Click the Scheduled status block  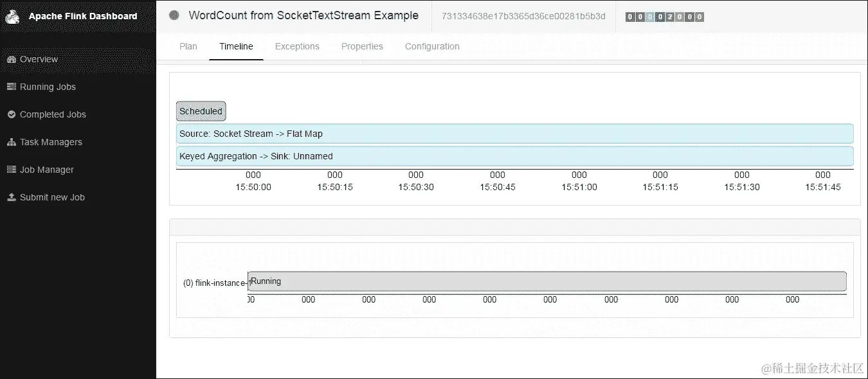[x=201, y=111]
